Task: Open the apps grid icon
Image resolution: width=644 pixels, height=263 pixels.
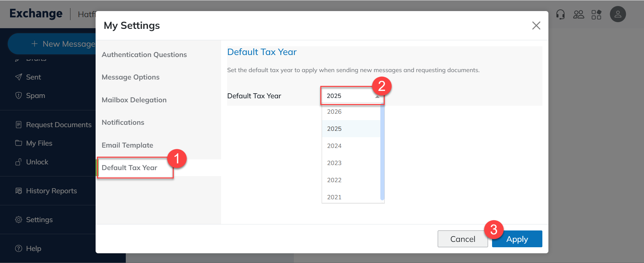Action: pos(596,14)
